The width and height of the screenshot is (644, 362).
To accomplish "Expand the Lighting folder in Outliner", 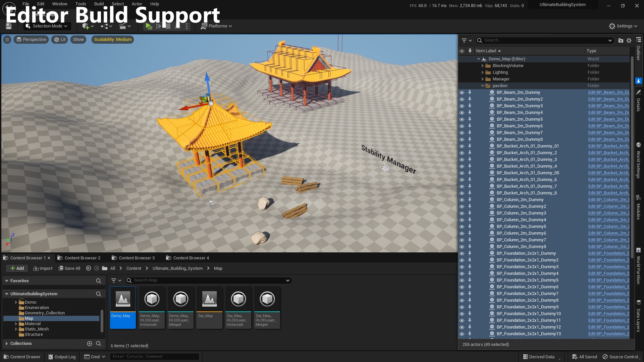I will (483, 72).
